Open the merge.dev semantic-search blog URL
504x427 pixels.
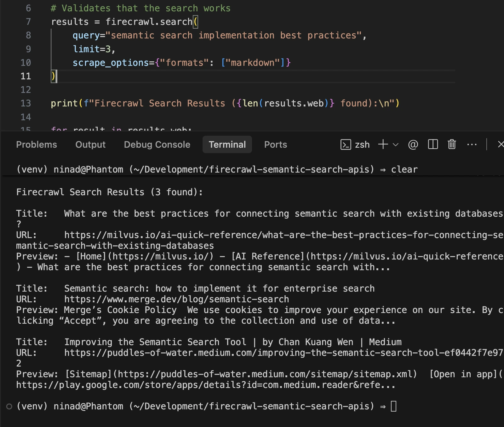tap(176, 299)
